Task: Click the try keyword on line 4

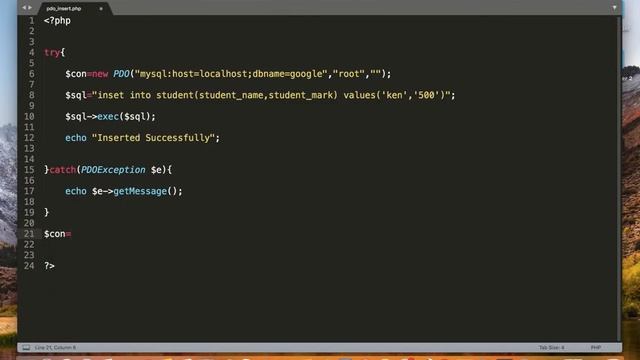Action: pyautogui.click(x=52, y=53)
